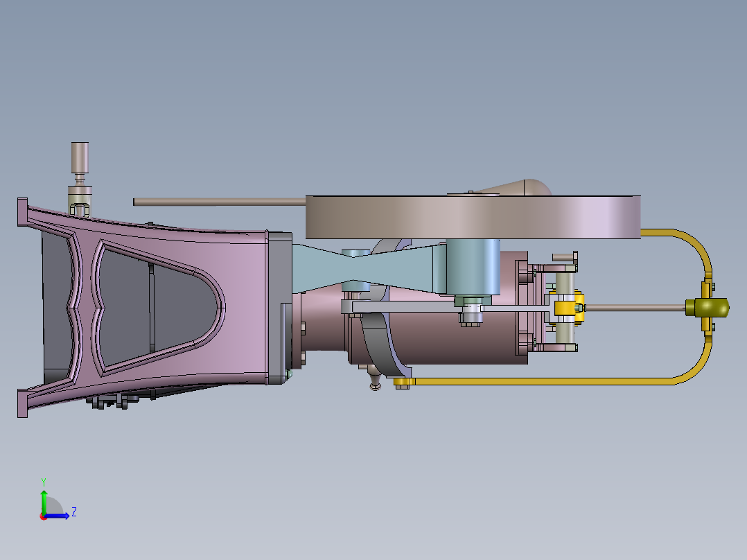The width and height of the screenshot is (747, 560).
Task: Select the olive knob at the rod's end
Action: click(708, 308)
